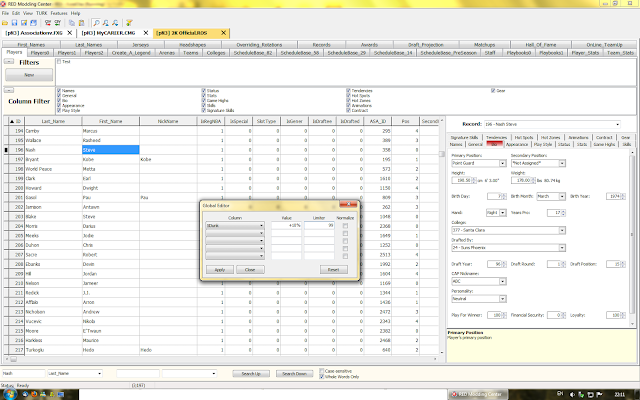Close the 2K Official.ROS file tab
The width and height of the screenshot is (640, 400).
[x=223, y=33]
